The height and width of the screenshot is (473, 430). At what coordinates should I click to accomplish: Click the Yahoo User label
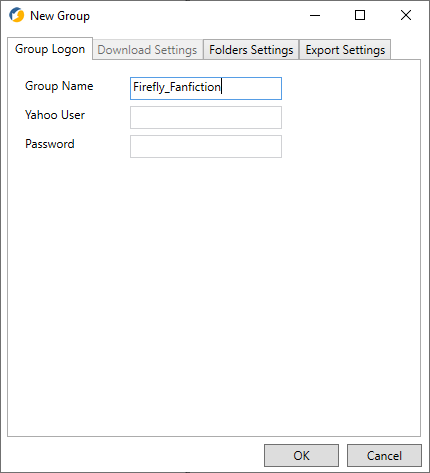click(55, 115)
